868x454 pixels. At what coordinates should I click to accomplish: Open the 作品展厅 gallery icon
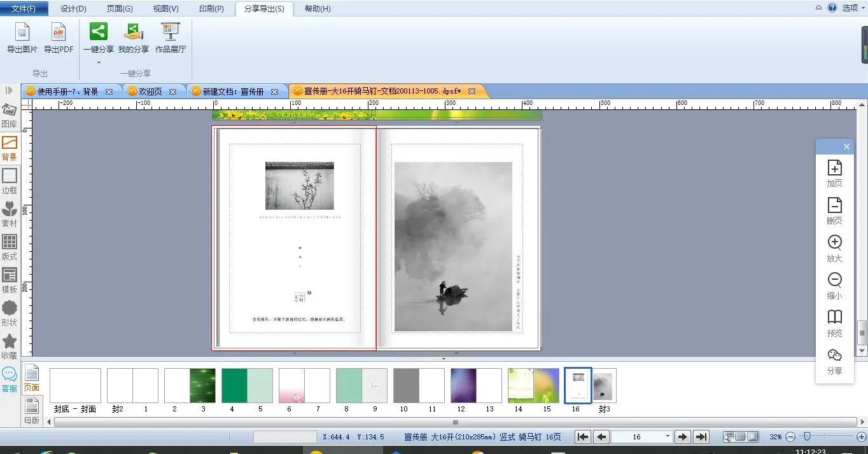[171, 37]
